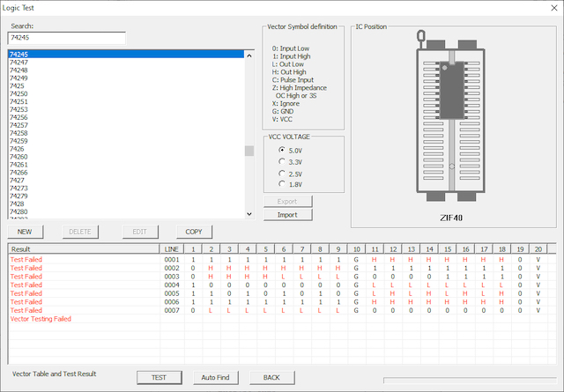Click the NEW button
This screenshot has height=392, width=564.
26,232
